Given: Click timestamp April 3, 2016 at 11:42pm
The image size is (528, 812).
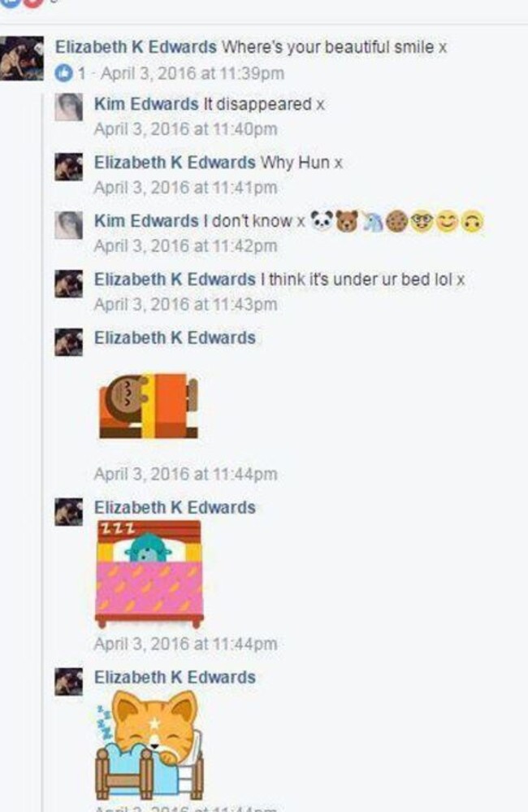Looking at the screenshot, I should click(x=185, y=245).
